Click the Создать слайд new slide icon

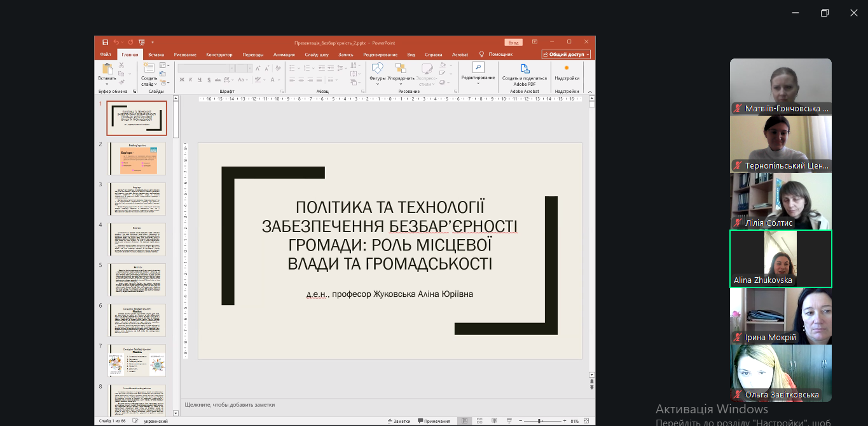coord(149,69)
